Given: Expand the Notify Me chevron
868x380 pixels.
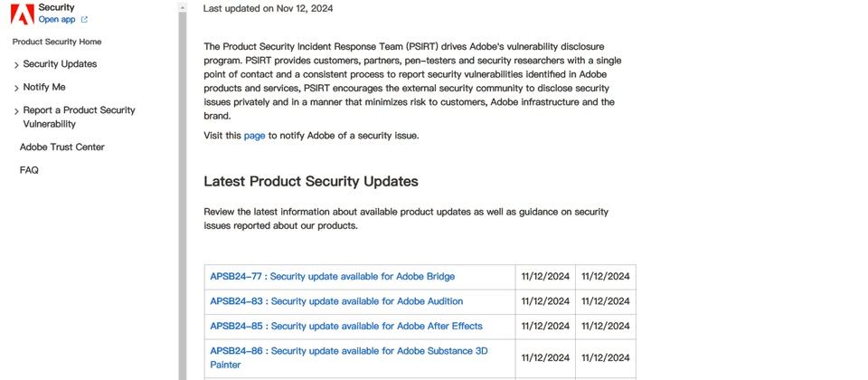Looking at the screenshot, I should pyautogui.click(x=16, y=88).
